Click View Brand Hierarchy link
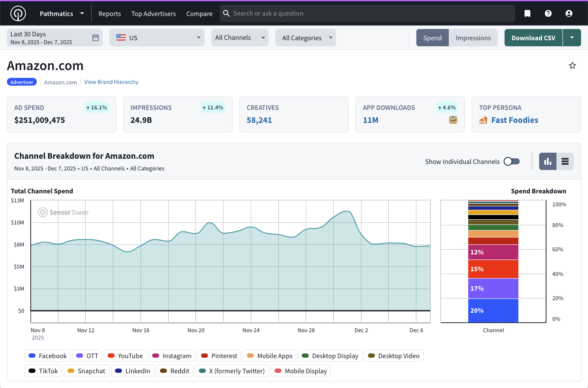588x388 pixels. (111, 82)
